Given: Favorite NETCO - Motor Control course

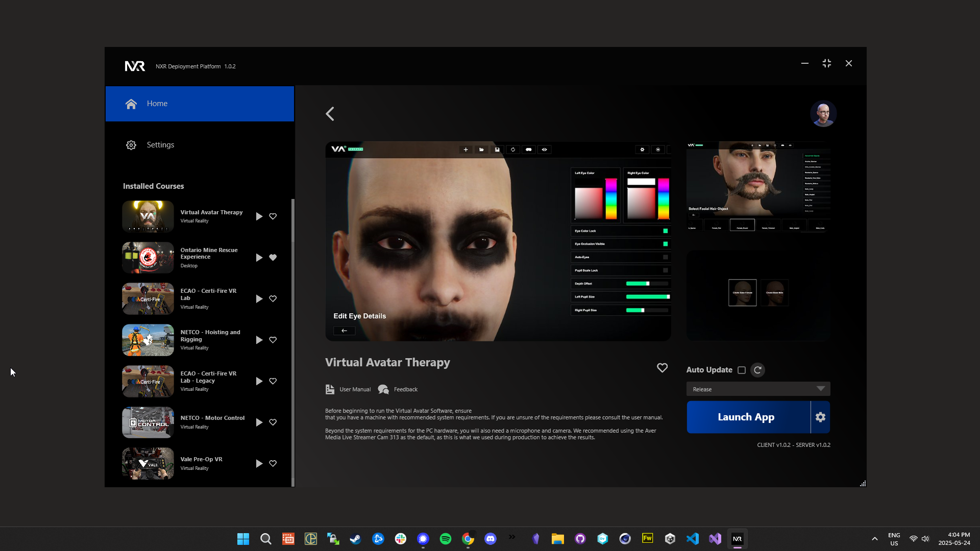Looking at the screenshot, I should click(x=273, y=422).
